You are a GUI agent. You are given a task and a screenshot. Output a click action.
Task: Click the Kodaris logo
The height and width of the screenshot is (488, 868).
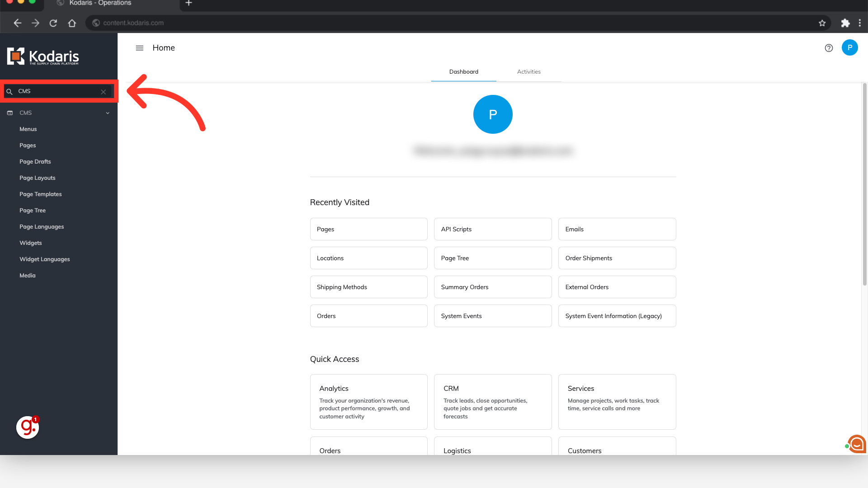pyautogui.click(x=43, y=56)
